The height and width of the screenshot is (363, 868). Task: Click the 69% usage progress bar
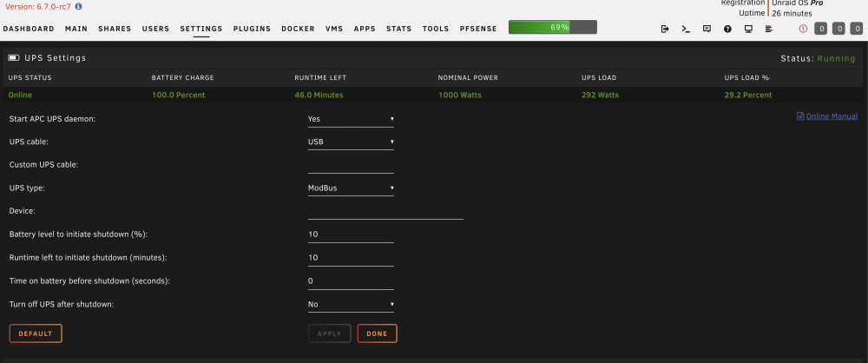tap(552, 27)
